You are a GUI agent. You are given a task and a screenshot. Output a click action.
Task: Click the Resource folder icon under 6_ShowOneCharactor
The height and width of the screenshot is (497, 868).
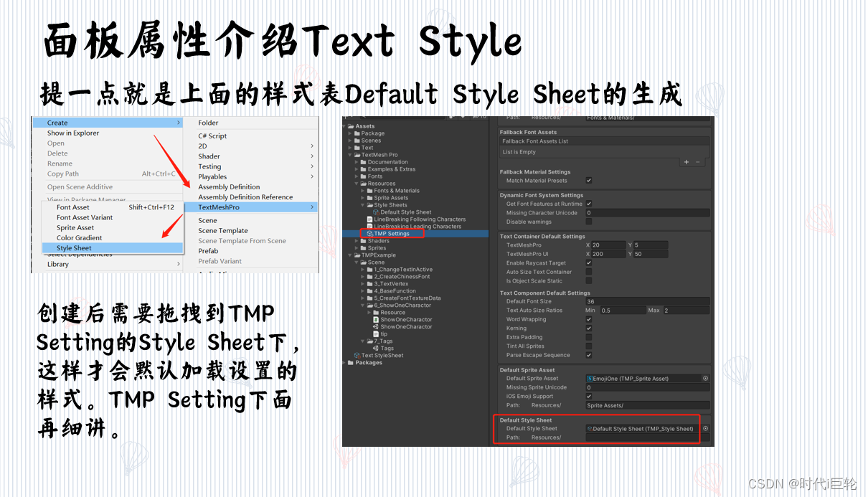coord(376,312)
